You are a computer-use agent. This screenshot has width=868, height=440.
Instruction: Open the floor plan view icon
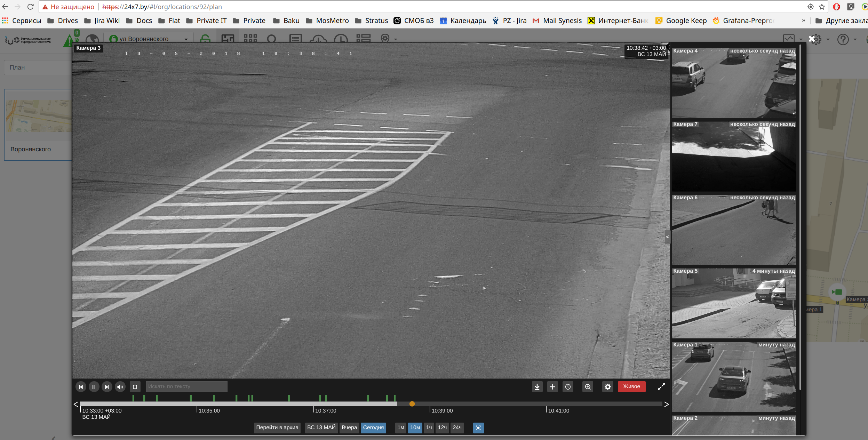[x=228, y=39]
